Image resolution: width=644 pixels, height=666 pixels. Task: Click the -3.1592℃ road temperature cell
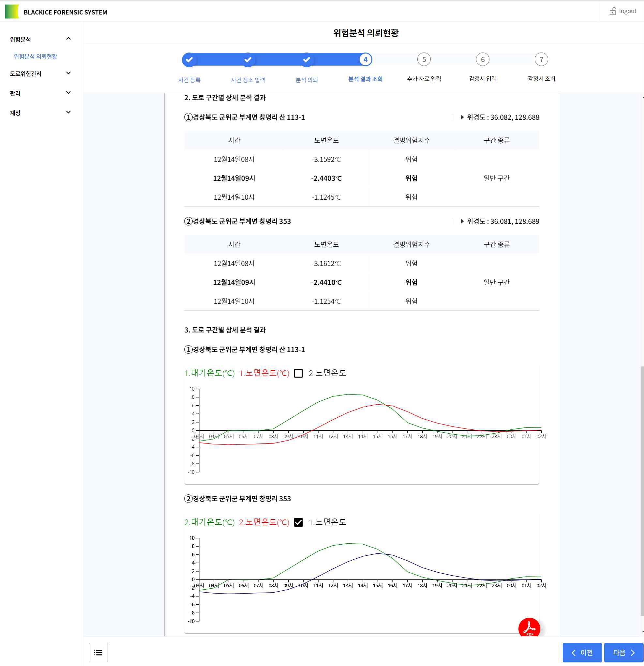click(326, 159)
